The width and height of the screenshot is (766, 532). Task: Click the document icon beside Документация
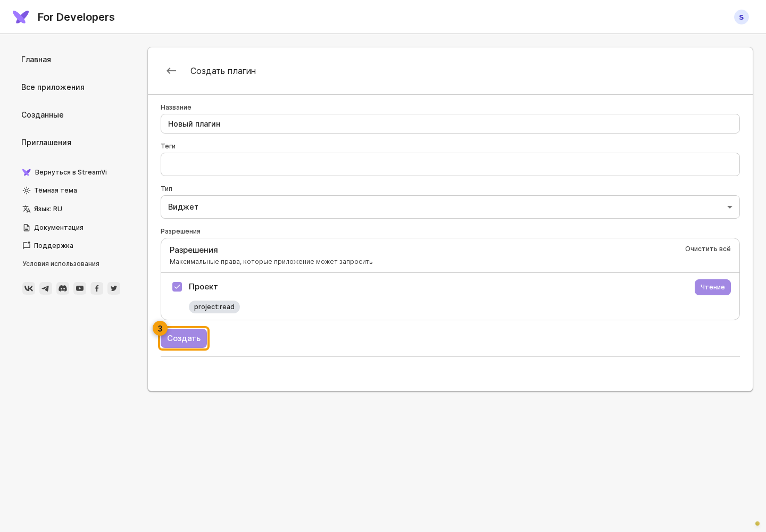(x=27, y=228)
